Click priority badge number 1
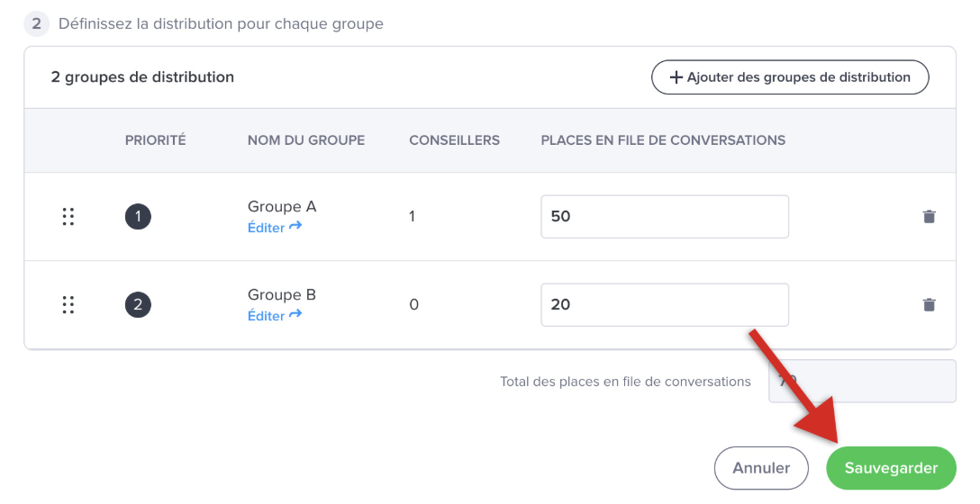Viewport: 980px width, 504px height. tap(138, 217)
